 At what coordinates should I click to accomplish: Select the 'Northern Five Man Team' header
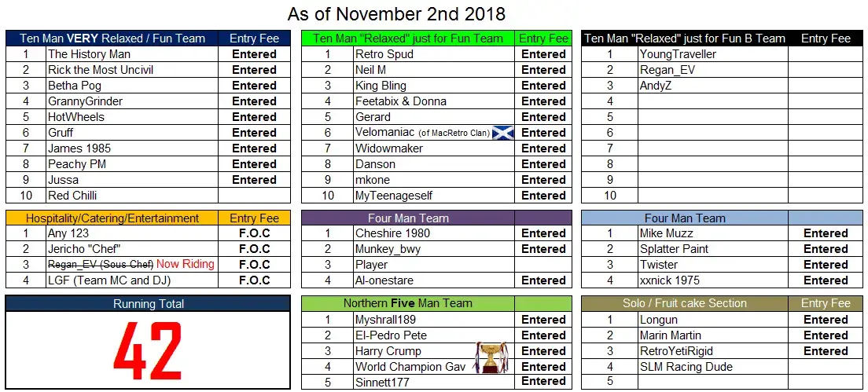tap(408, 303)
